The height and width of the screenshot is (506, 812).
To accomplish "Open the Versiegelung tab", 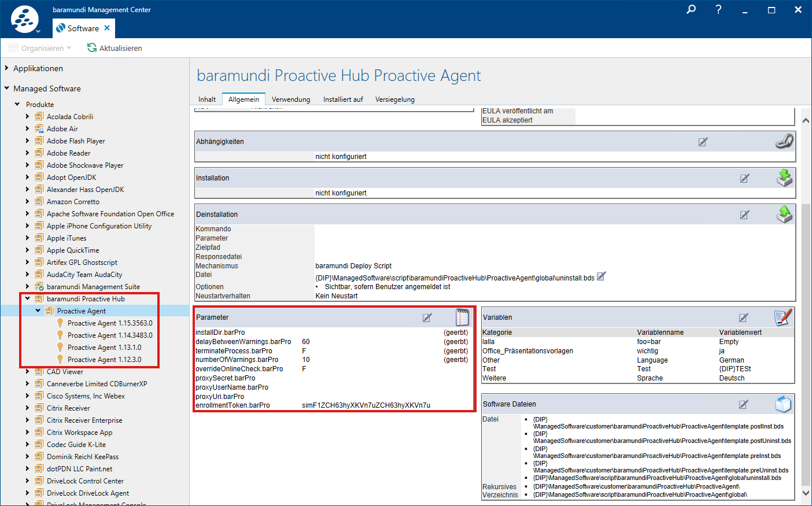I will [394, 99].
